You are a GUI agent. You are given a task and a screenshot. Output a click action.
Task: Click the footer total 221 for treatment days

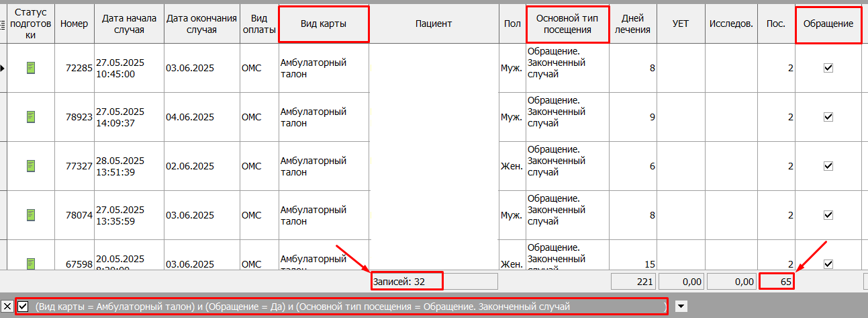[634, 282]
